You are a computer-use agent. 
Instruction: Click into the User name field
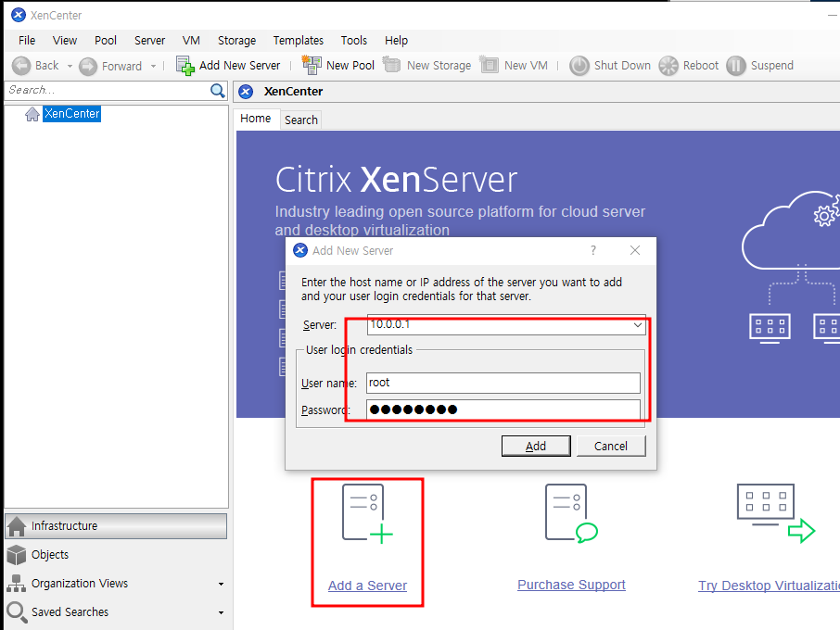(503, 383)
